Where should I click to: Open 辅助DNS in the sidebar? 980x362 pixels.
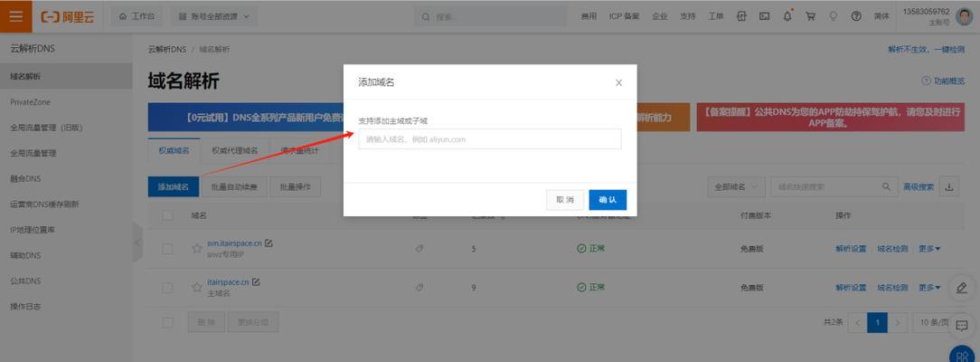pyautogui.click(x=25, y=256)
